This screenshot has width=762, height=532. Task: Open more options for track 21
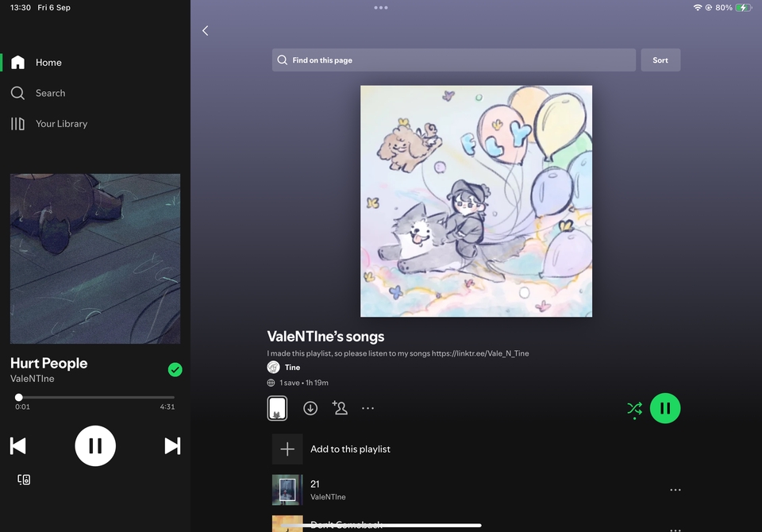pyautogui.click(x=675, y=490)
